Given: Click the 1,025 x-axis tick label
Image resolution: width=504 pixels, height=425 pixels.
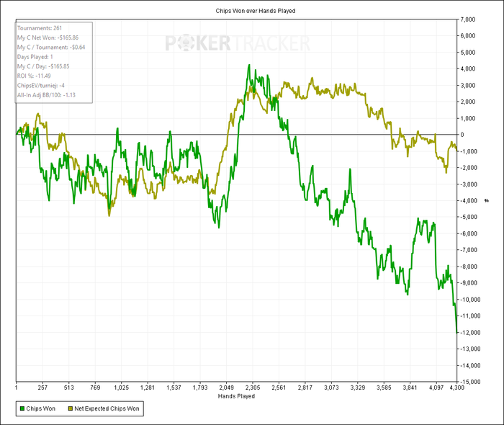Looking at the screenshot, I should [121, 388].
